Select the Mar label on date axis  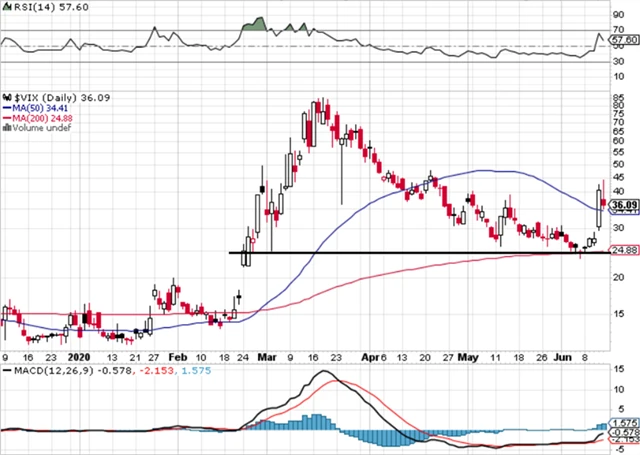[x=265, y=354]
